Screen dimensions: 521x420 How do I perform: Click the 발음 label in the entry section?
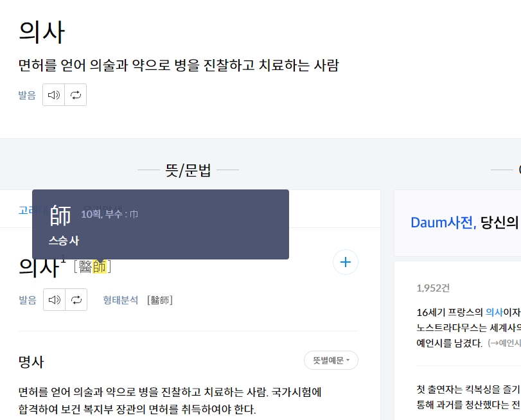tap(28, 300)
